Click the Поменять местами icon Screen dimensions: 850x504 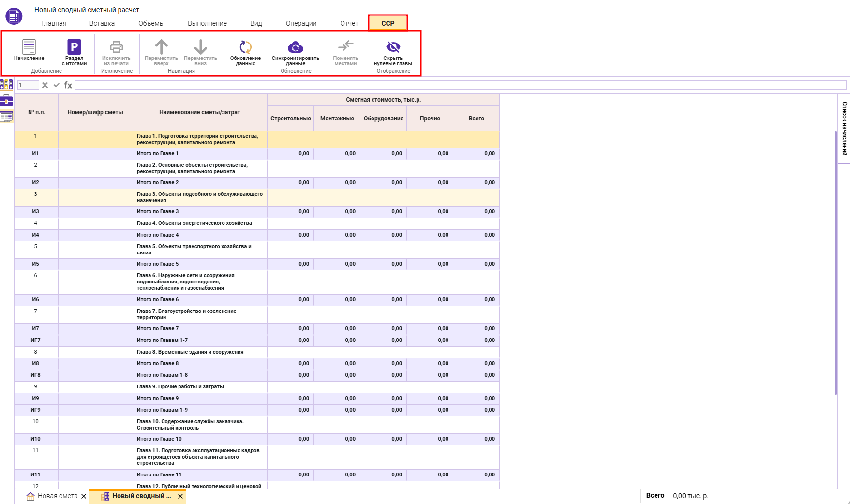tap(345, 46)
